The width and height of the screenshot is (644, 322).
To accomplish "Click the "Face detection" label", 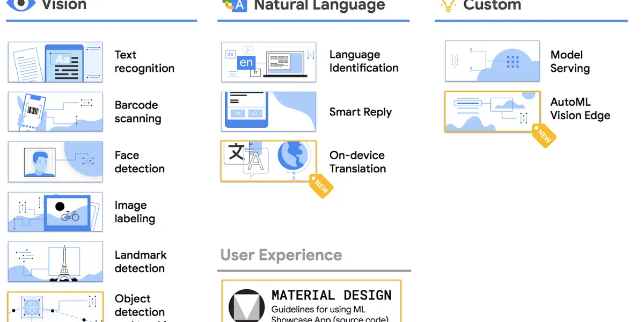I will [140, 162].
